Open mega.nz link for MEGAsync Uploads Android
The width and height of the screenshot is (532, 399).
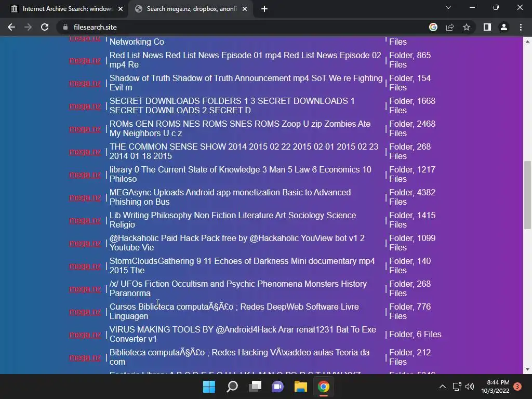(x=85, y=197)
